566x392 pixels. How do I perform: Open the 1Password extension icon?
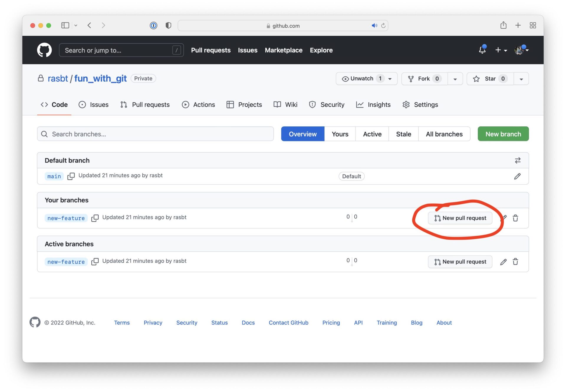tap(154, 26)
